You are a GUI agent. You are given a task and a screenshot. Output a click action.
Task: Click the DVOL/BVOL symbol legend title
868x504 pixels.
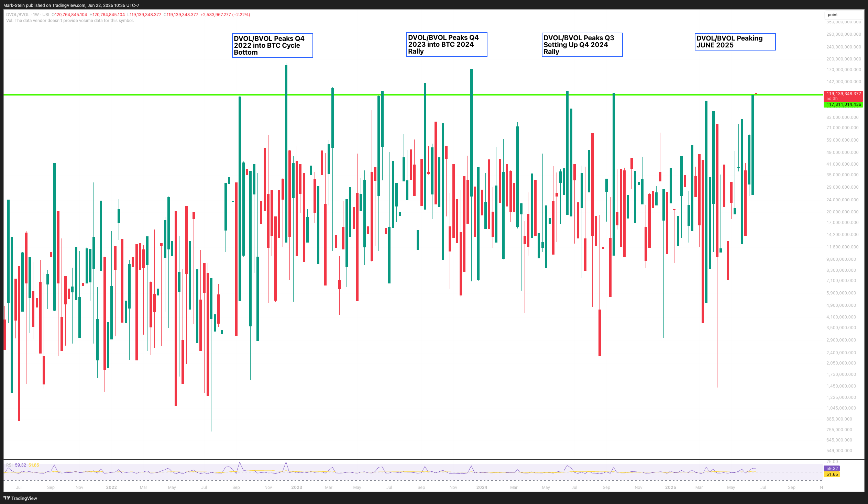(x=18, y=15)
